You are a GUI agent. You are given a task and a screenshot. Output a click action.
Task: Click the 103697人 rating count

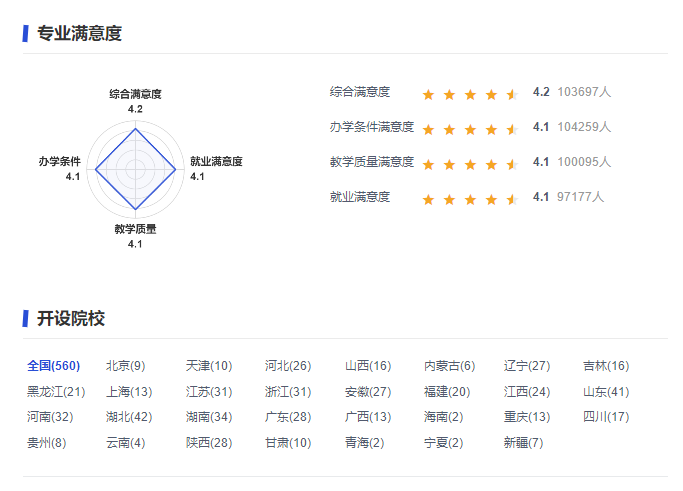[x=584, y=92]
